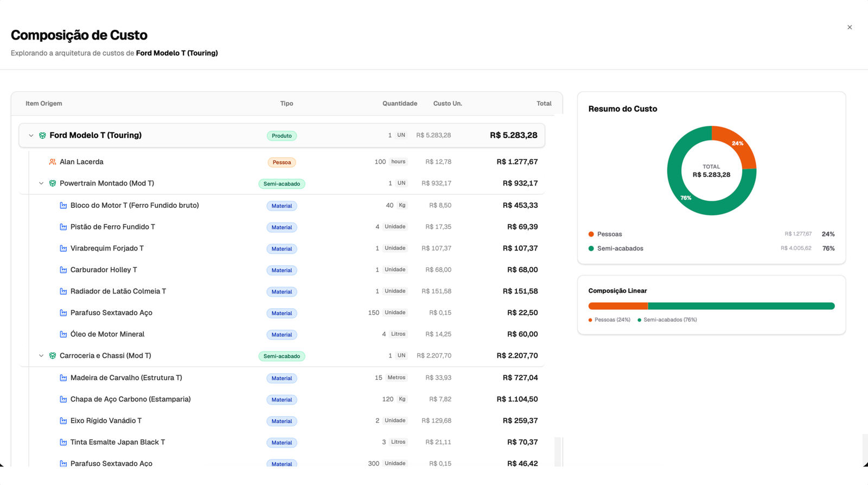Image resolution: width=868 pixels, height=485 pixels.
Task: Click the material icon for Virabrequim Forjado T
Action: pos(63,248)
